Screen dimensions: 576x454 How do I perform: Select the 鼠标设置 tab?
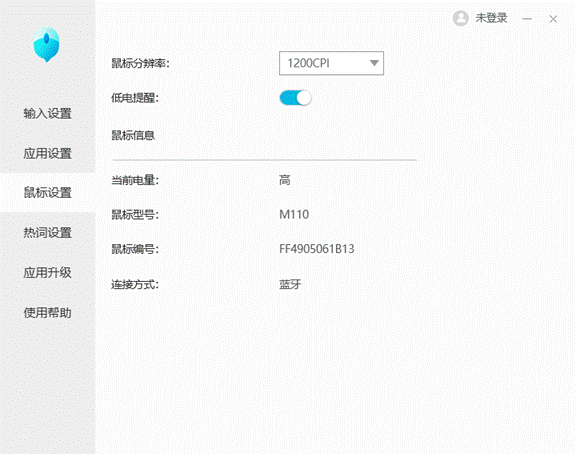[47, 192]
